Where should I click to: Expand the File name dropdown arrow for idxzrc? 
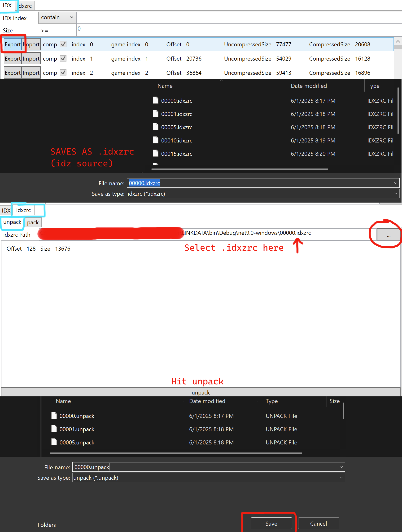click(x=396, y=183)
